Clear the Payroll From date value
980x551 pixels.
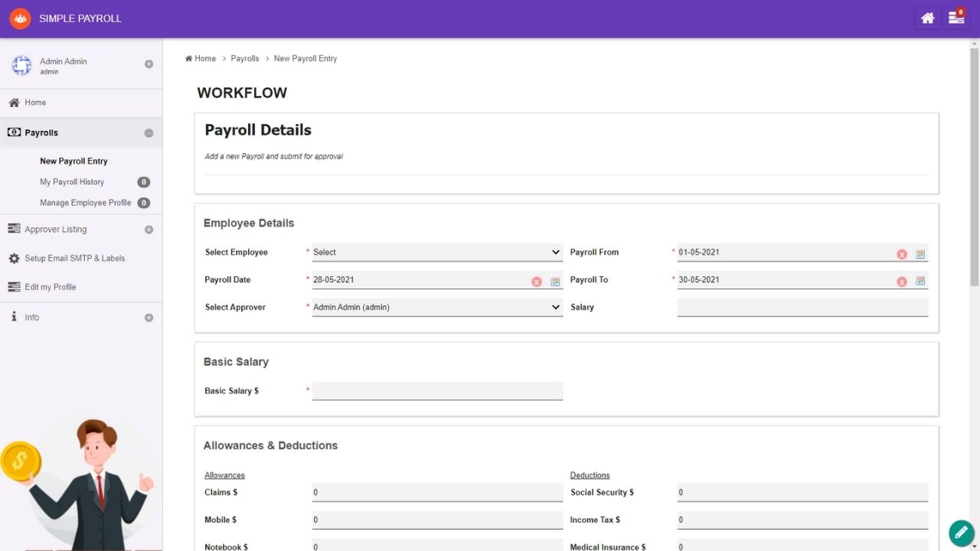pos(902,254)
